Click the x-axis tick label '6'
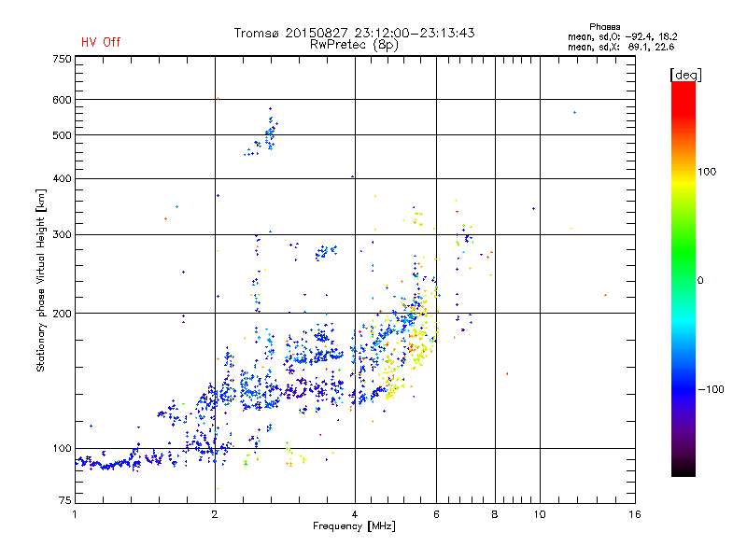This screenshot has width=747, height=560. (436, 514)
